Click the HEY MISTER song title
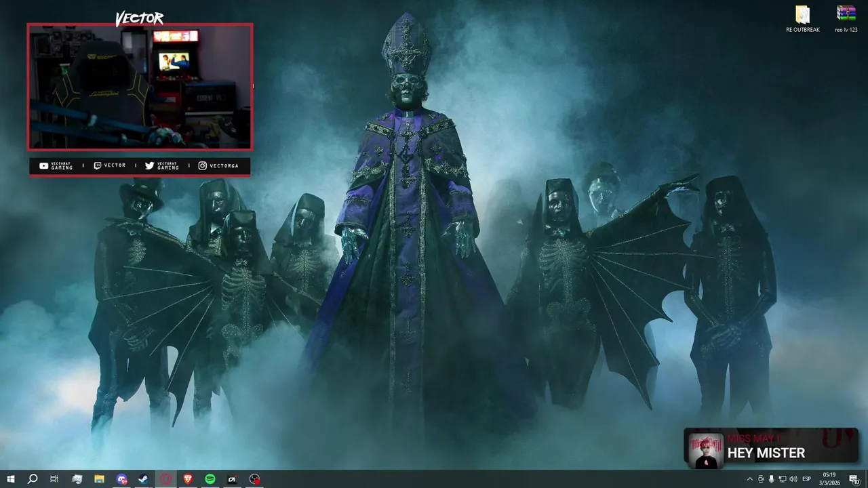Screen dimensions: 868x488 [766, 453]
